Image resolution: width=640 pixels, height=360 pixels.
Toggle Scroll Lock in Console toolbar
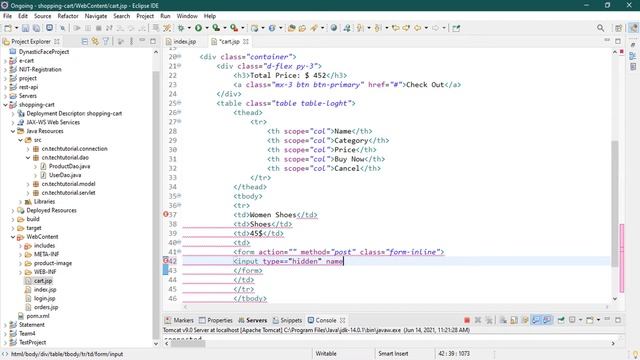click(x=514, y=320)
